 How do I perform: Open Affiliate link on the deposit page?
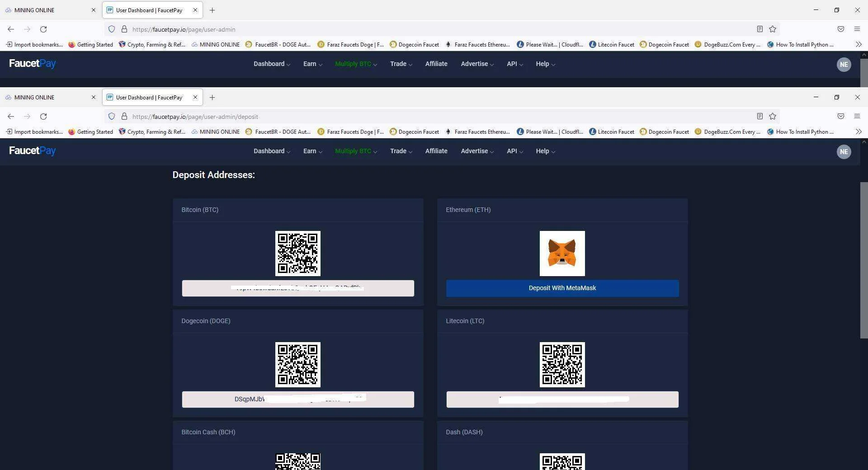tap(436, 151)
